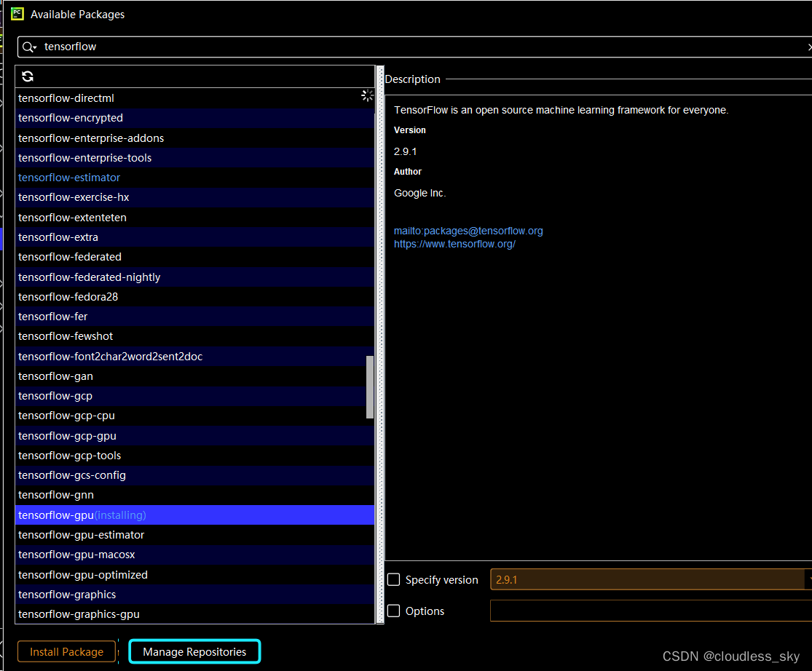This screenshot has height=671, width=812.
Task: Select tensorflow-gcs-config package
Action: click(194, 475)
